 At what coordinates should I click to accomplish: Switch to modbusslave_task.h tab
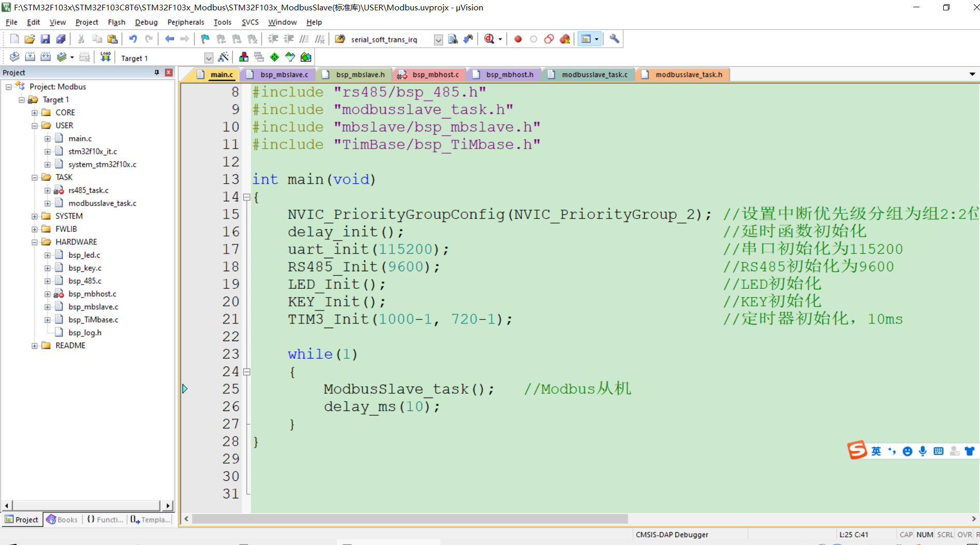click(x=682, y=75)
